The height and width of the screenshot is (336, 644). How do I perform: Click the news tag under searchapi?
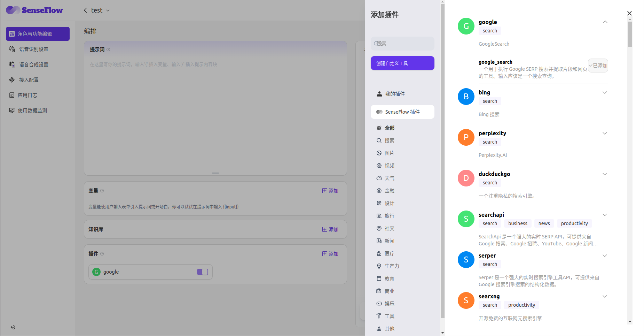[544, 223]
